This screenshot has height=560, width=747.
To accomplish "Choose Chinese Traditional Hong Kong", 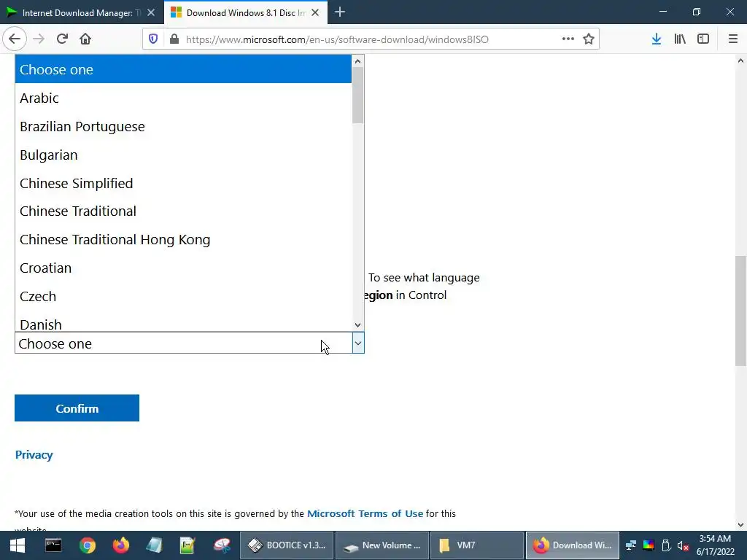I will pyautogui.click(x=183, y=239).
